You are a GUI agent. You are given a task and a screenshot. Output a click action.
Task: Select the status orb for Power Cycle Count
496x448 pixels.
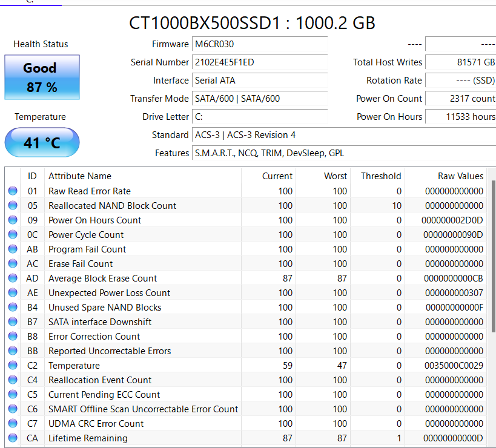coord(13,235)
